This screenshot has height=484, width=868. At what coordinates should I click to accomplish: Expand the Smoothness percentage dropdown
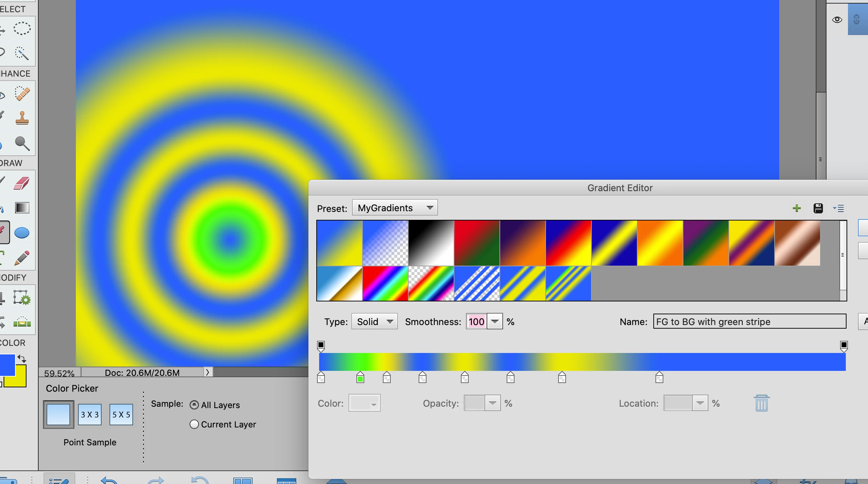coord(495,321)
